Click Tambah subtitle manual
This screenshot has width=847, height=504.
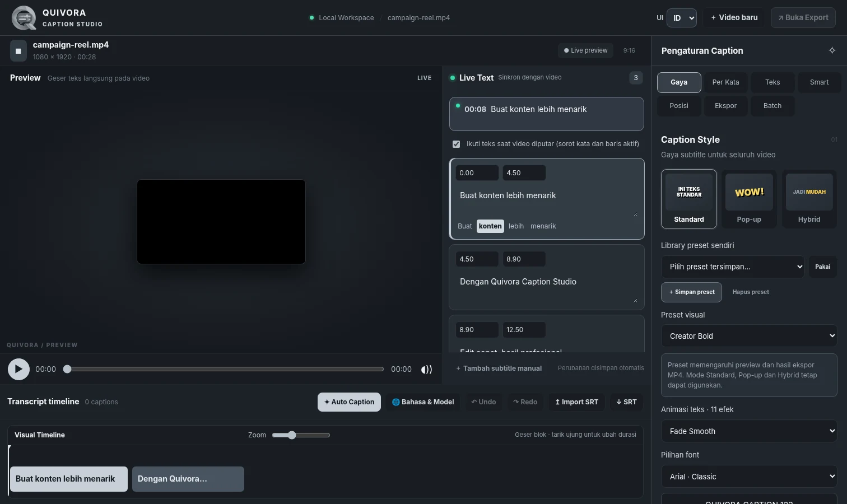499,368
